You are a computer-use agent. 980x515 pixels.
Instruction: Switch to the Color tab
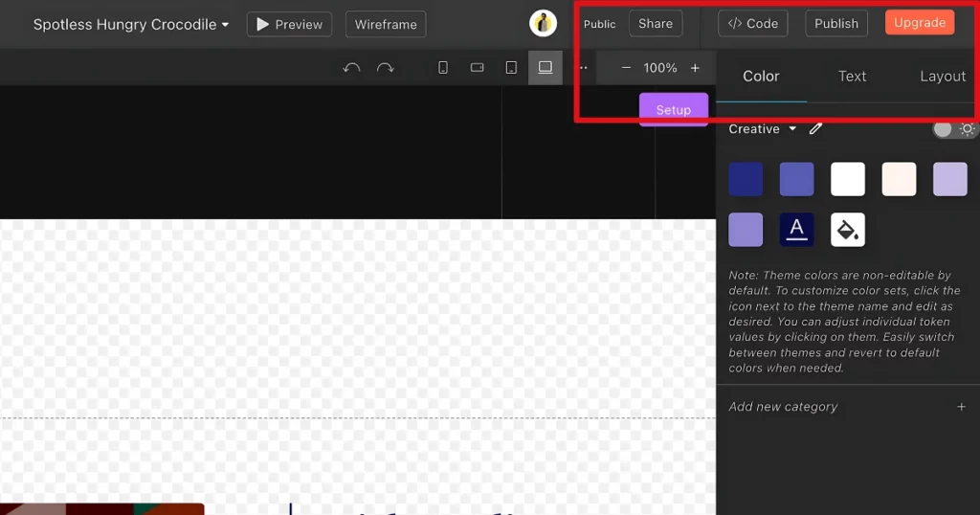pyautogui.click(x=761, y=77)
